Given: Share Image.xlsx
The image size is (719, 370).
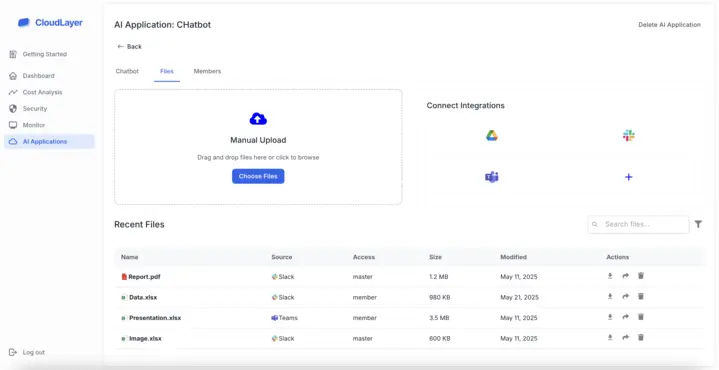Looking at the screenshot, I should [625, 337].
